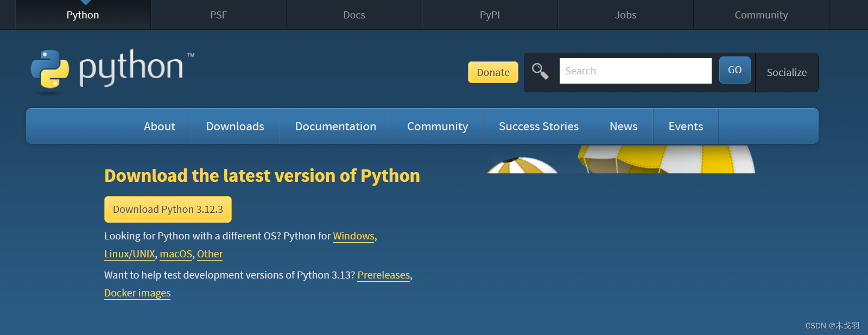The image size is (868, 335).
Task: Open the Success Stories menu
Action: tap(538, 127)
